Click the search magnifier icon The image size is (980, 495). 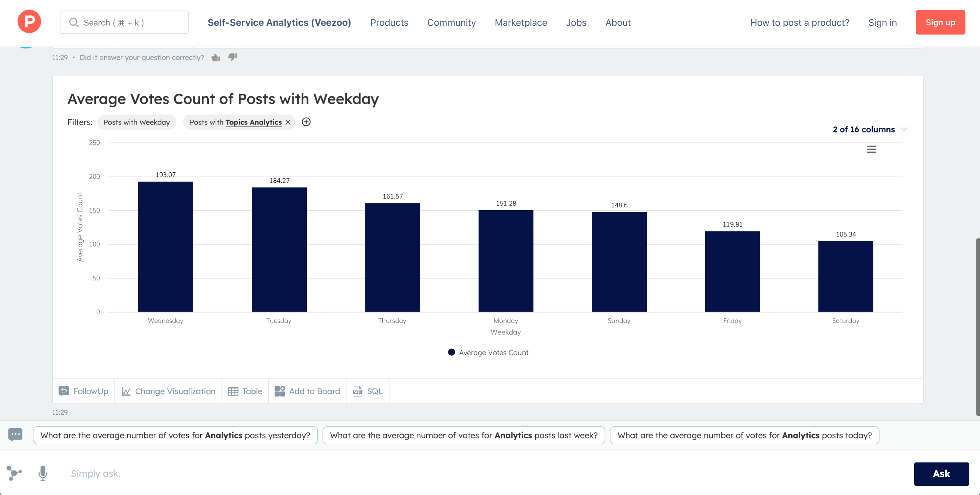click(x=73, y=23)
